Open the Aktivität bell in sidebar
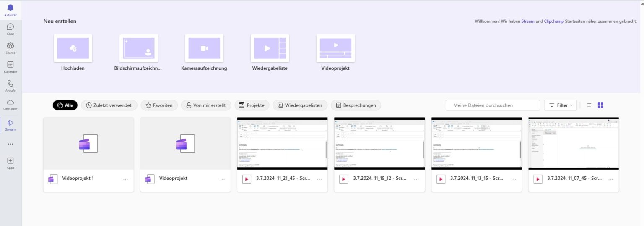644x226 pixels. [10, 11]
